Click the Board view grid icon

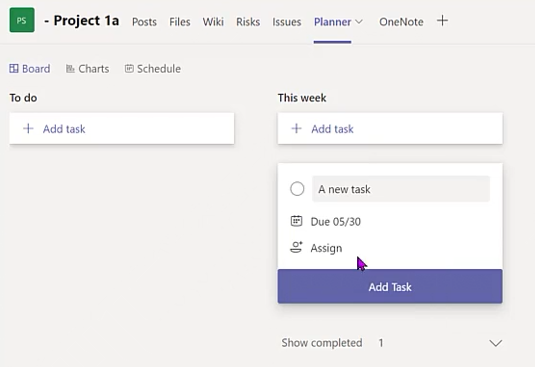pos(14,69)
